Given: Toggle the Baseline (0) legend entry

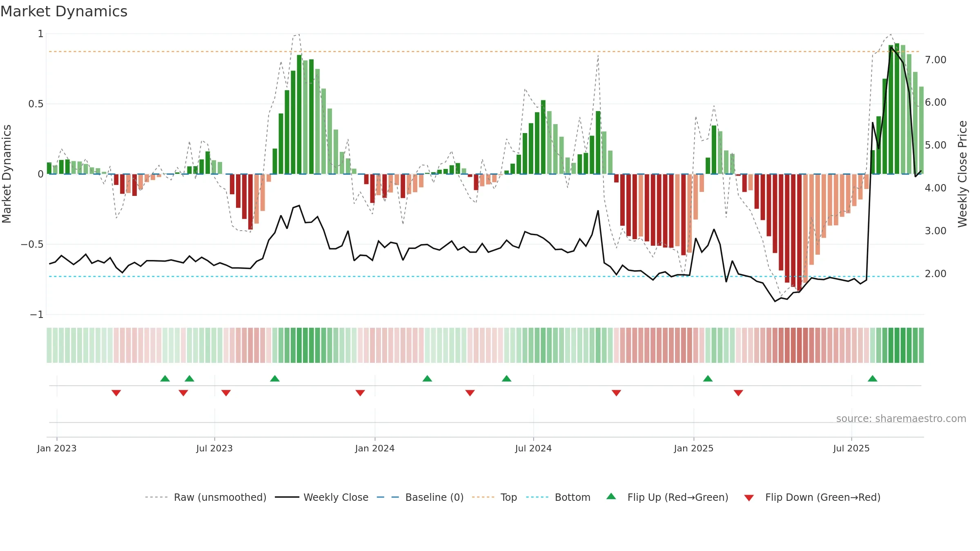Looking at the screenshot, I should (x=420, y=497).
